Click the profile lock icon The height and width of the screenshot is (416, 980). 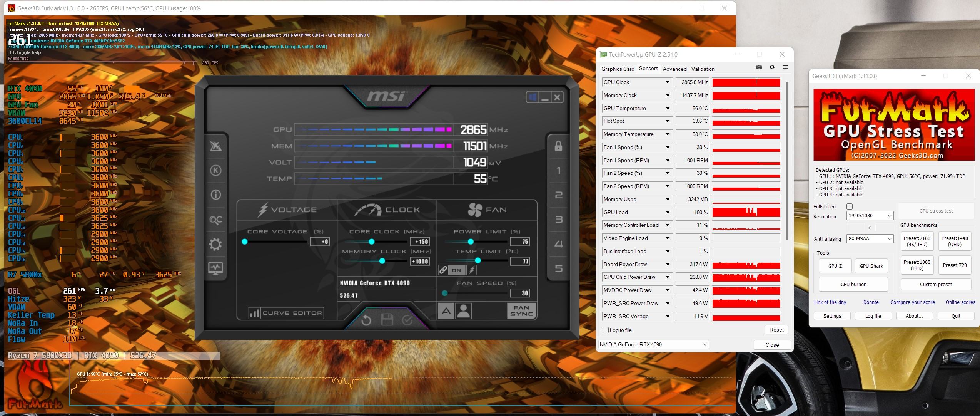click(558, 146)
